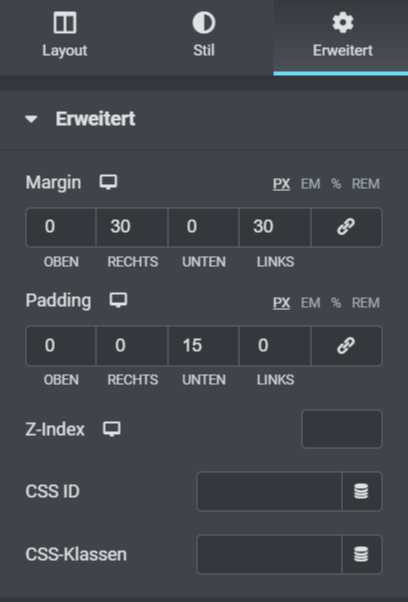Open dynamic tags for CSS-Klassen
408x602 pixels.
(361, 554)
